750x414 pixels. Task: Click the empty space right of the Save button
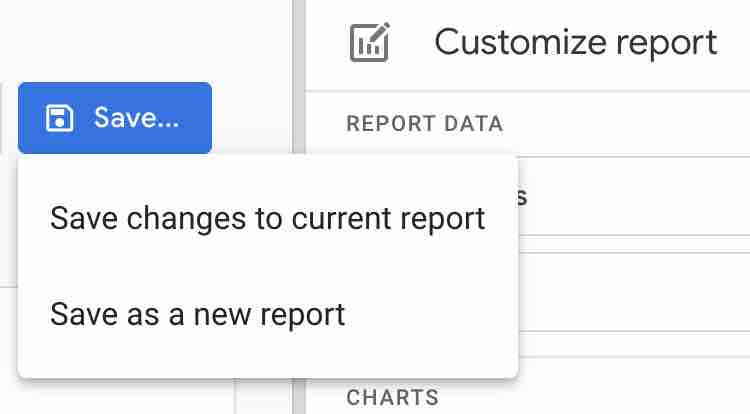click(x=252, y=118)
